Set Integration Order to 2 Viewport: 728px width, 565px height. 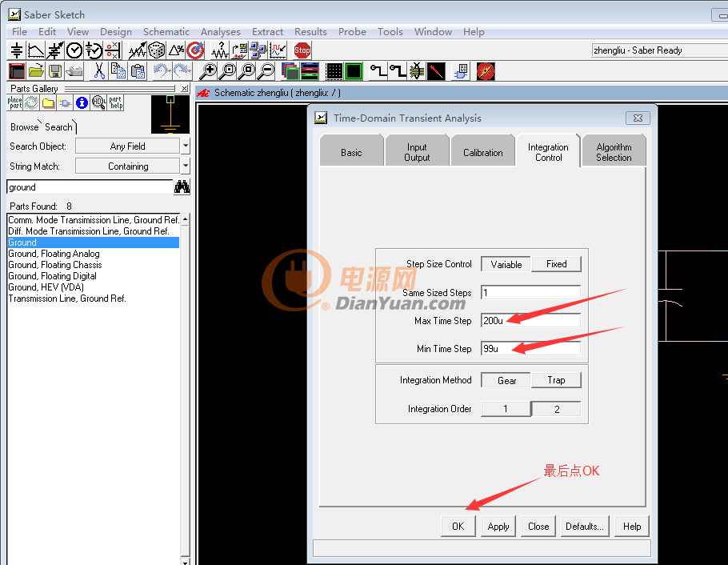pyautogui.click(x=556, y=409)
